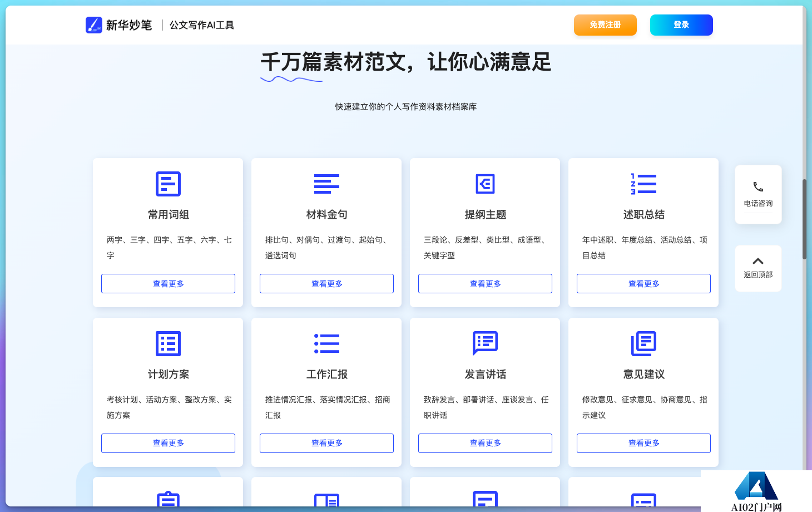The width and height of the screenshot is (812, 512).
Task: Click the description starting 三段论、反差型
Action: click(486, 248)
